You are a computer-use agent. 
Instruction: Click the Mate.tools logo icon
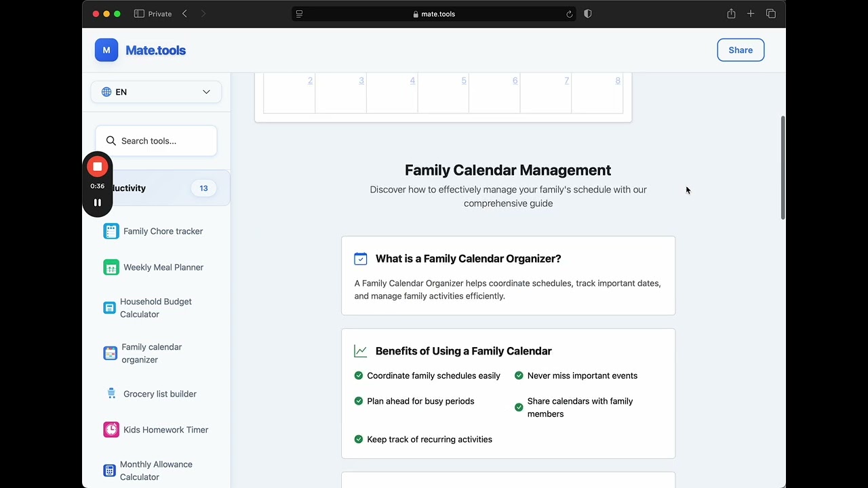(106, 50)
